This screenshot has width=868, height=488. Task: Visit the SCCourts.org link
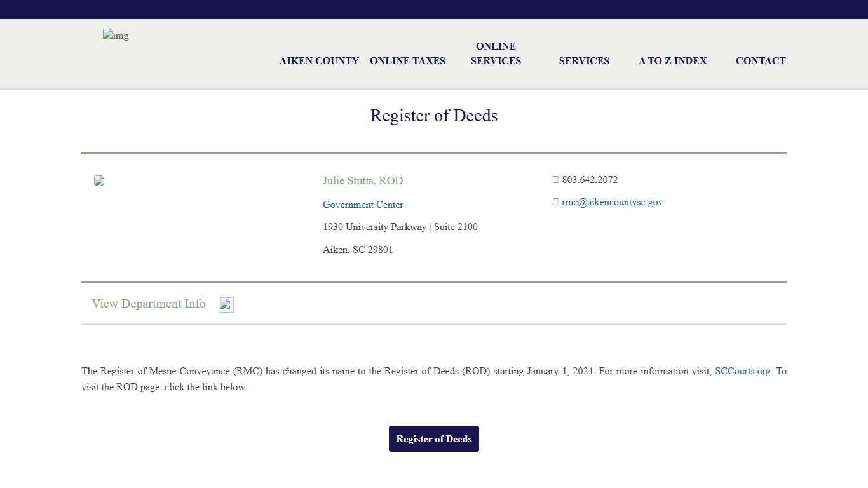click(x=742, y=370)
